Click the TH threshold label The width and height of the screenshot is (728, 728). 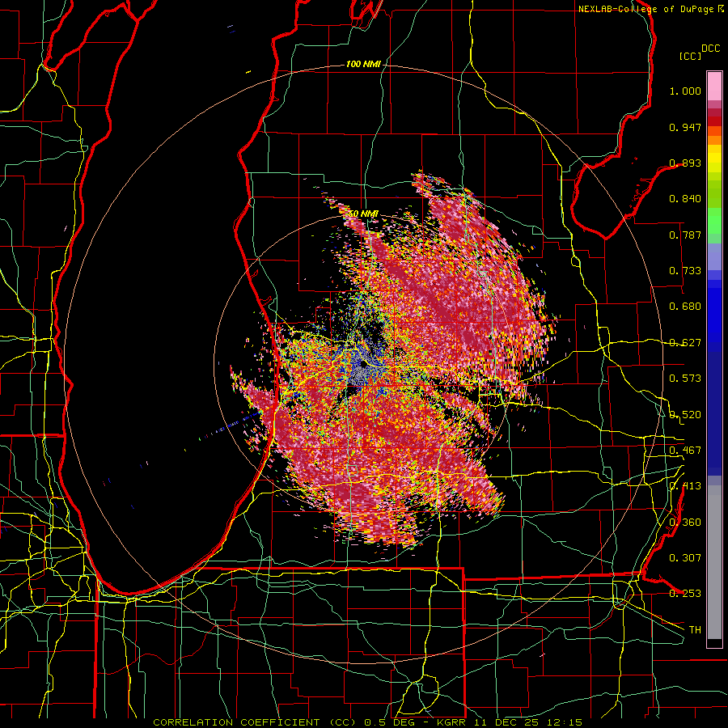pos(695,629)
